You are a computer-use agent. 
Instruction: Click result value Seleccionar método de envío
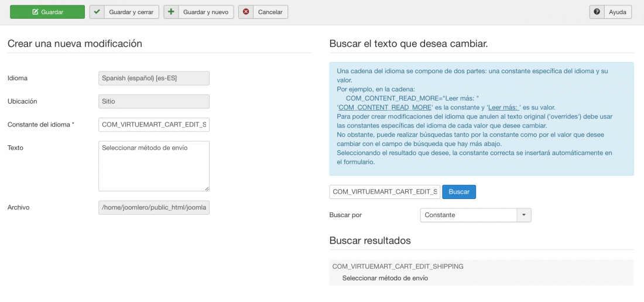385,278
